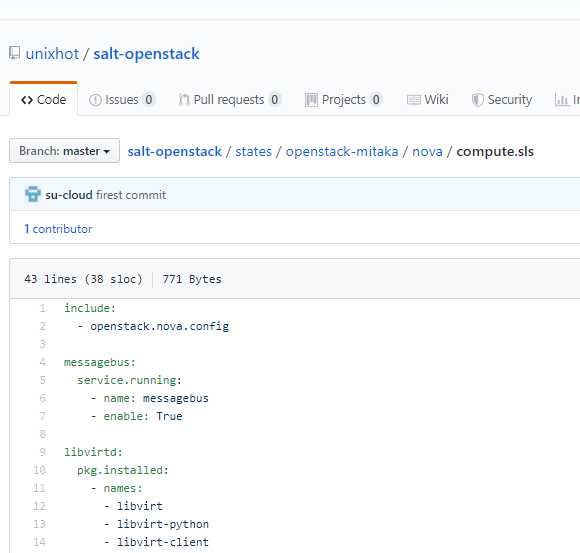This screenshot has width=580, height=553.
Task: Select line number 14 in the code
Action: click(40, 542)
